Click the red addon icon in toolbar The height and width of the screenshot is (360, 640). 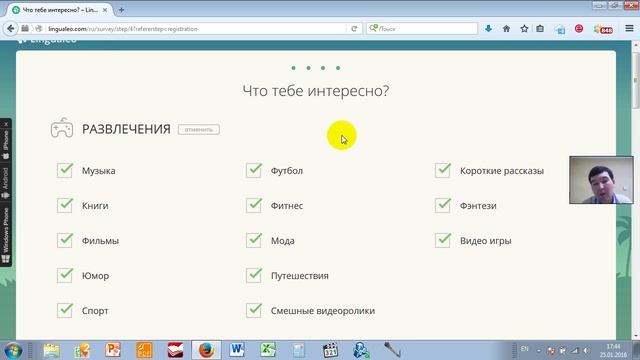click(579, 29)
